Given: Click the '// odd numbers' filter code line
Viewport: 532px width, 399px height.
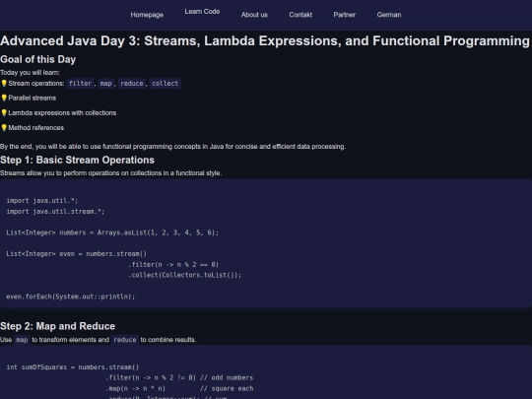Looking at the screenshot, I should [x=179, y=377].
